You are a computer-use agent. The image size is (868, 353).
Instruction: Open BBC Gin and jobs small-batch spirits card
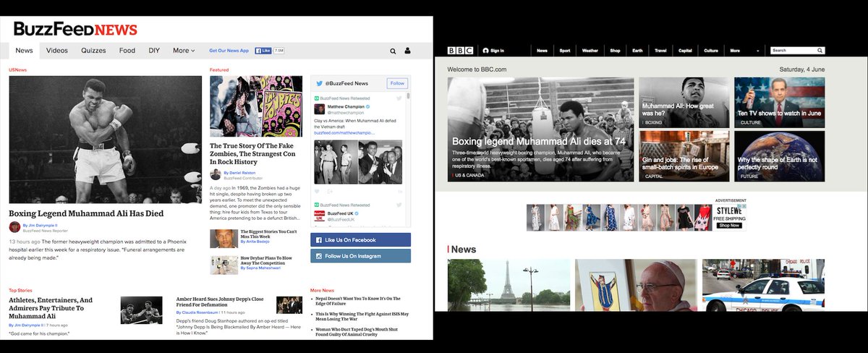coord(684,156)
